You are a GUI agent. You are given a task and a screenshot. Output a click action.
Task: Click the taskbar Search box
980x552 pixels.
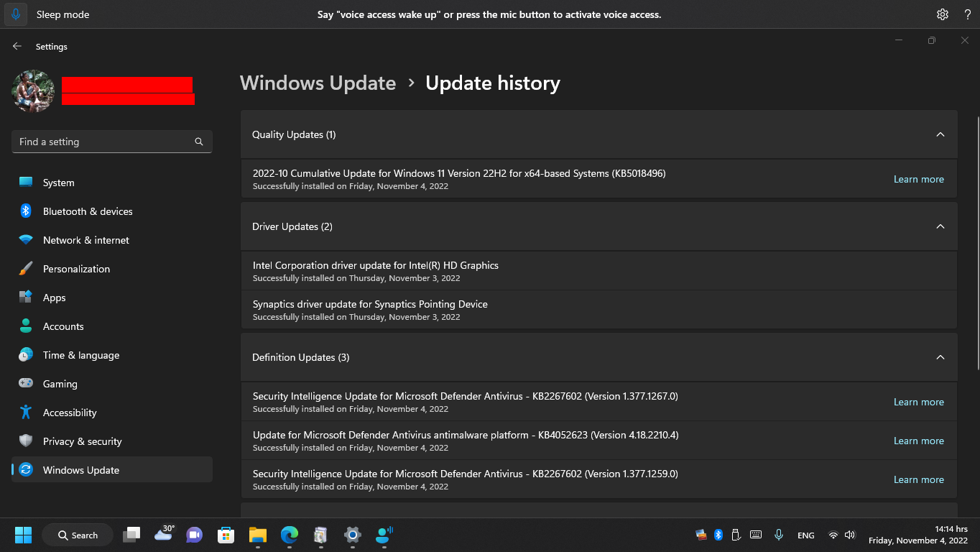pyautogui.click(x=78, y=535)
